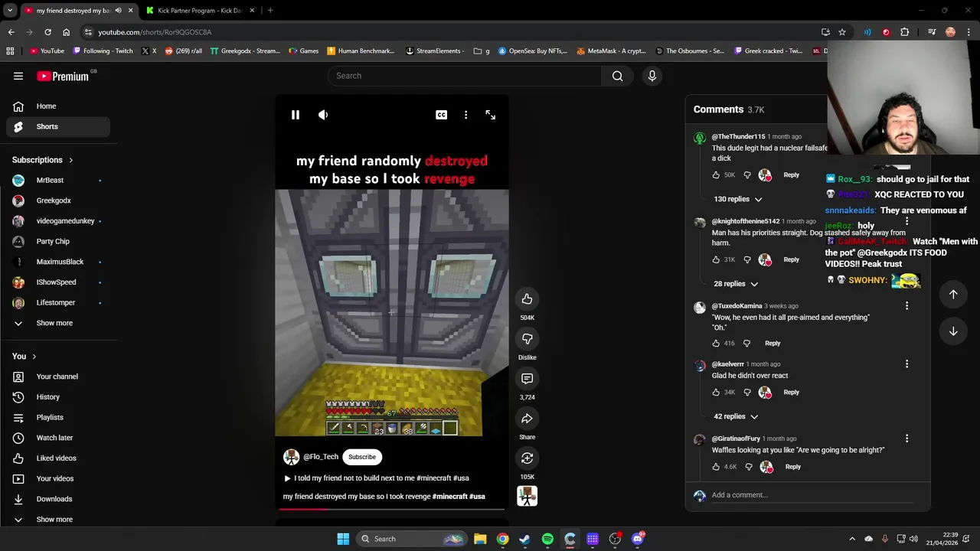The width and height of the screenshot is (980, 551).
Task: Reply to the @kaelverrr comment
Action: pos(791,393)
